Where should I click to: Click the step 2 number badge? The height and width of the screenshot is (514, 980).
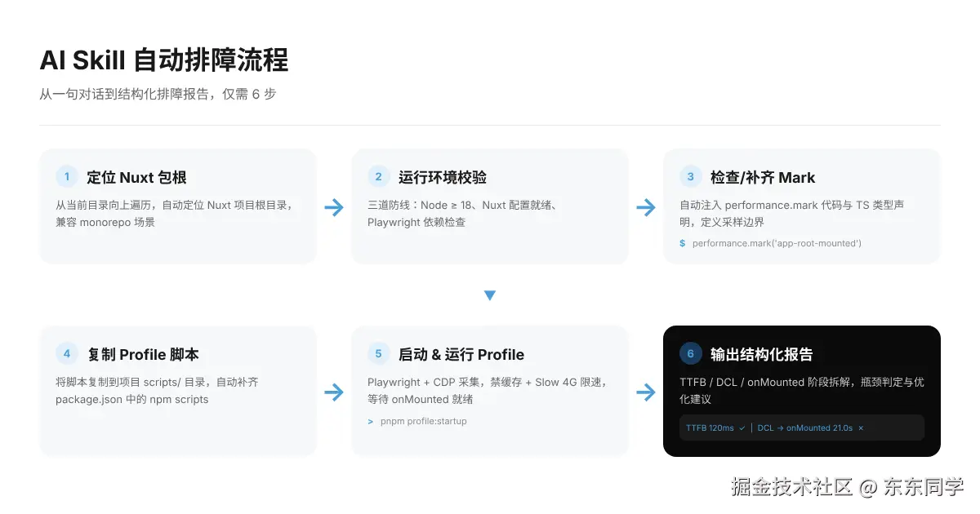pos(379,177)
